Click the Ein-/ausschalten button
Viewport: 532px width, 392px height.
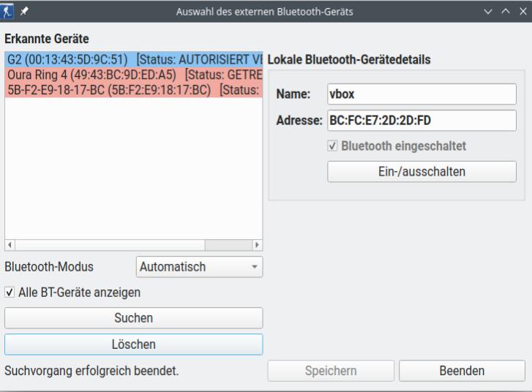coord(422,172)
